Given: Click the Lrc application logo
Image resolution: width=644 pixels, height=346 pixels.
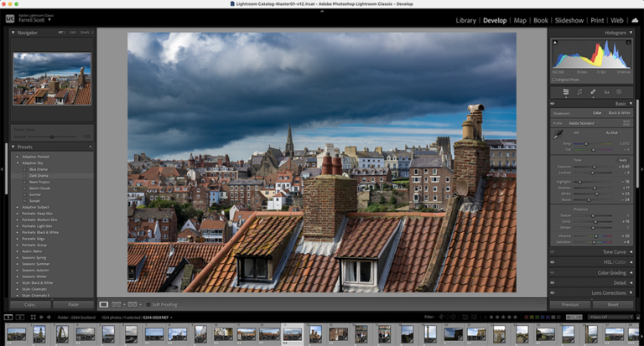Looking at the screenshot, I should pos(10,19).
